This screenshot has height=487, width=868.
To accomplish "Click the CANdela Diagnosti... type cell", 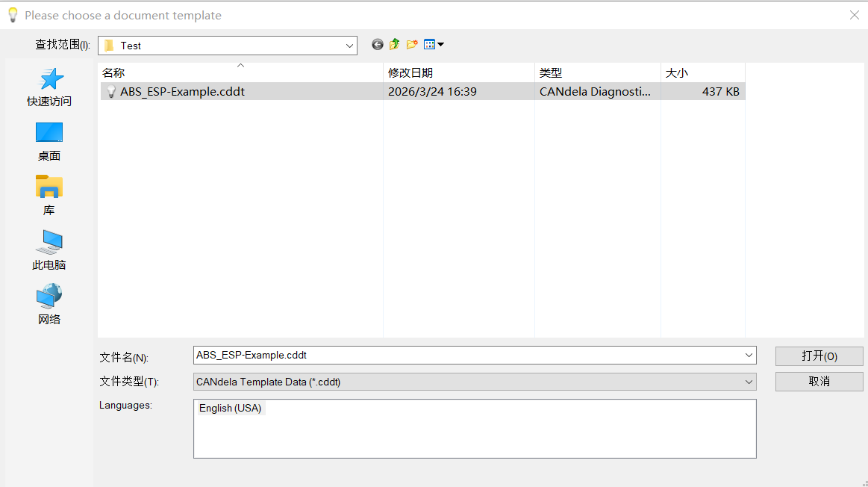I will [595, 91].
